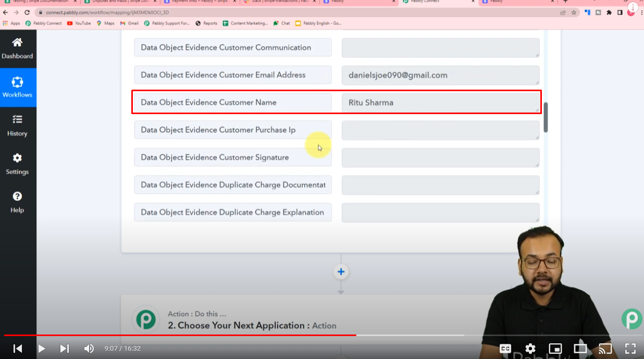Click the Duplicate Charge Documentation value field
The image size is (644, 359).
(x=440, y=185)
